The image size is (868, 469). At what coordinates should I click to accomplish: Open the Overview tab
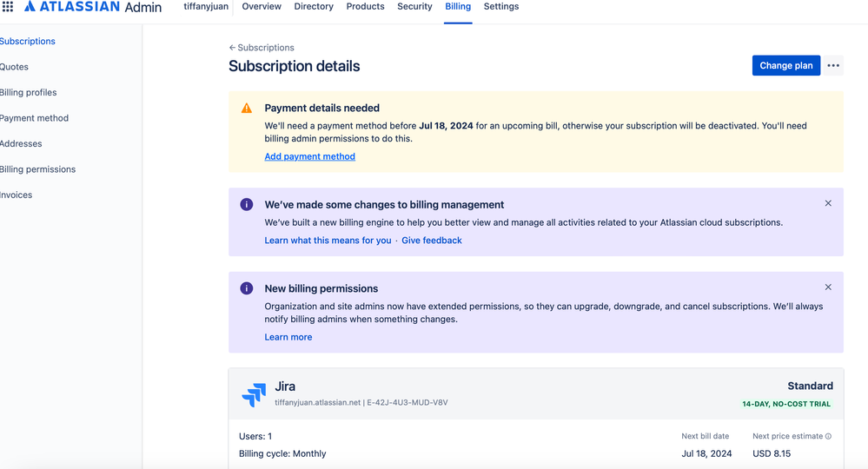point(262,7)
